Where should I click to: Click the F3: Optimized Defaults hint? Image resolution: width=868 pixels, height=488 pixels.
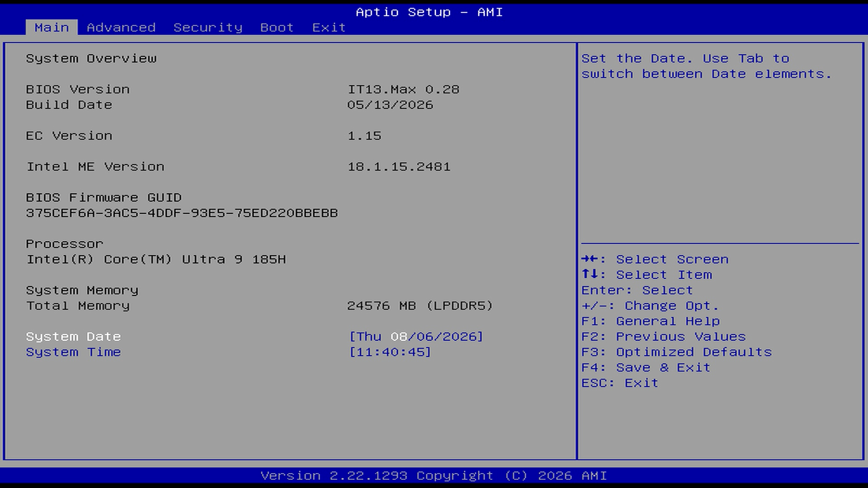(x=676, y=352)
